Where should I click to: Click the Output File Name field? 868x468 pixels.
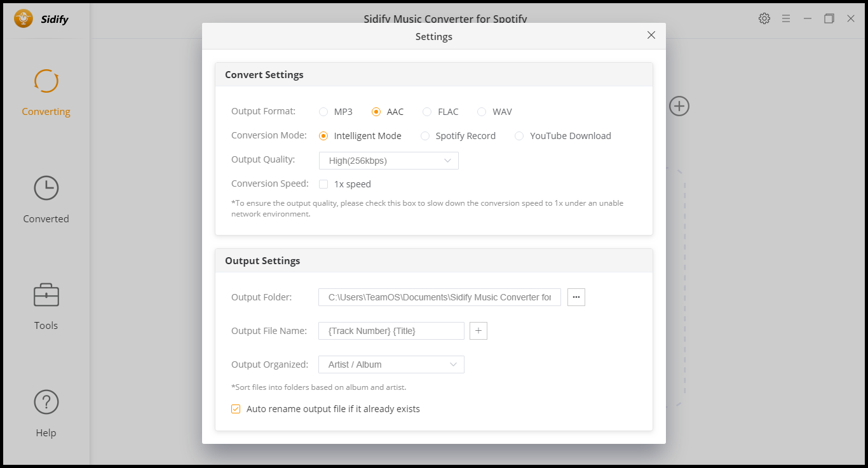tap(391, 331)
